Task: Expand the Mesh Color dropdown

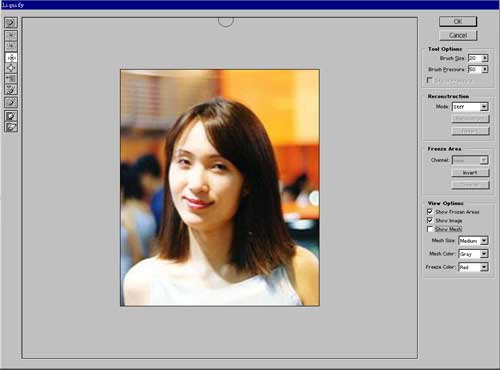Action: [473, 254]
